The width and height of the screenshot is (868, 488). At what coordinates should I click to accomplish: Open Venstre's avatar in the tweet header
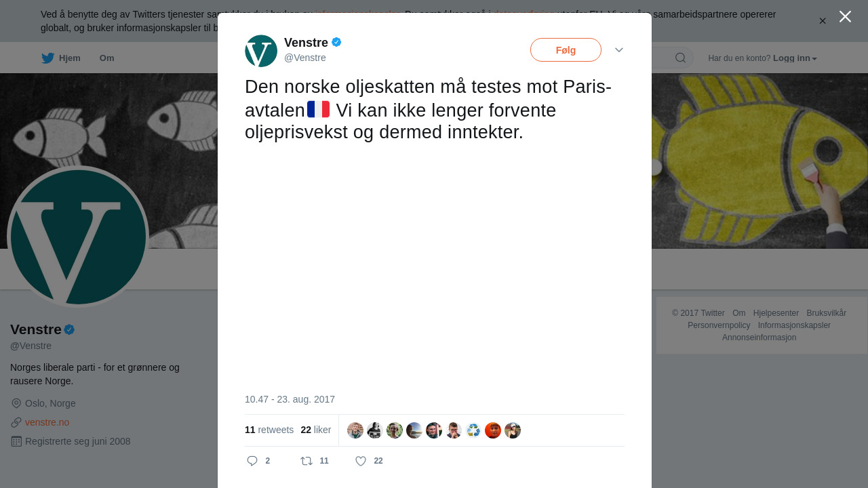click(x=261, y=51)
